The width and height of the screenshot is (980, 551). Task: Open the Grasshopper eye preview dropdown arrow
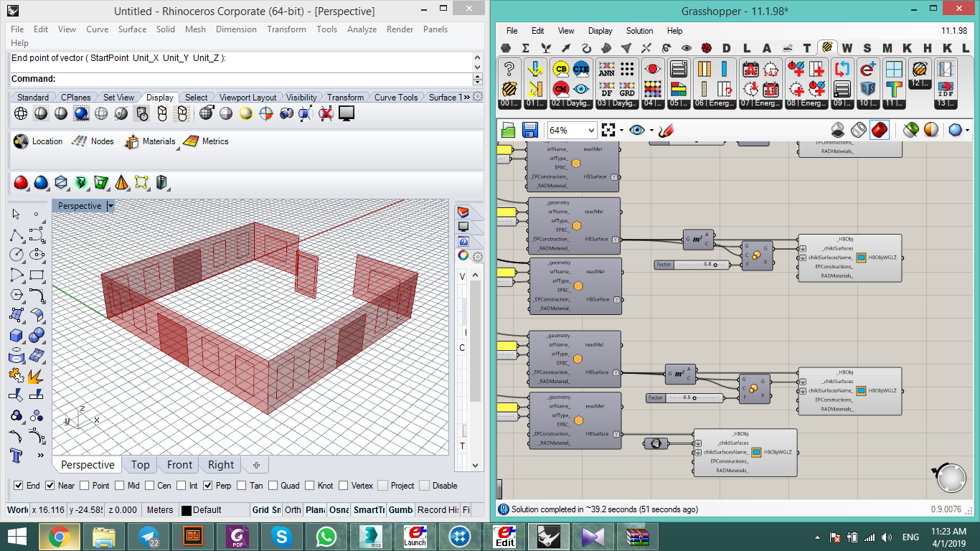(x=651, y=131)
